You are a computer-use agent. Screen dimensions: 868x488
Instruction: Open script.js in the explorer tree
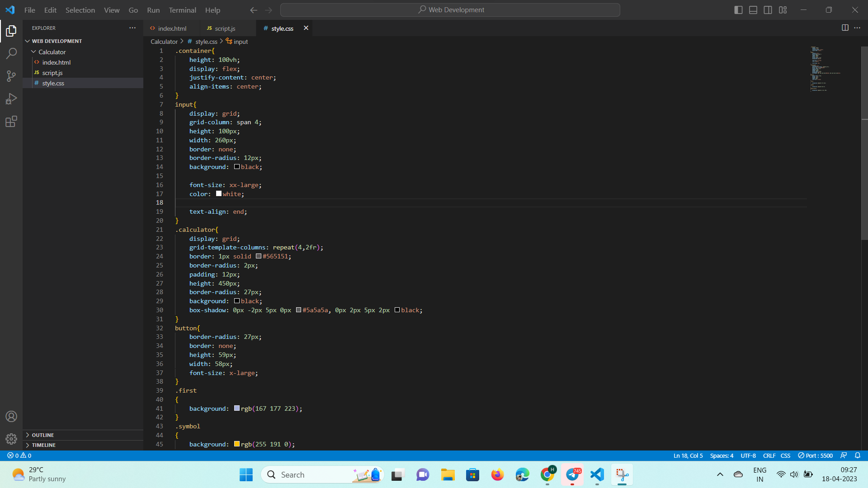click(x=83, y=73)
